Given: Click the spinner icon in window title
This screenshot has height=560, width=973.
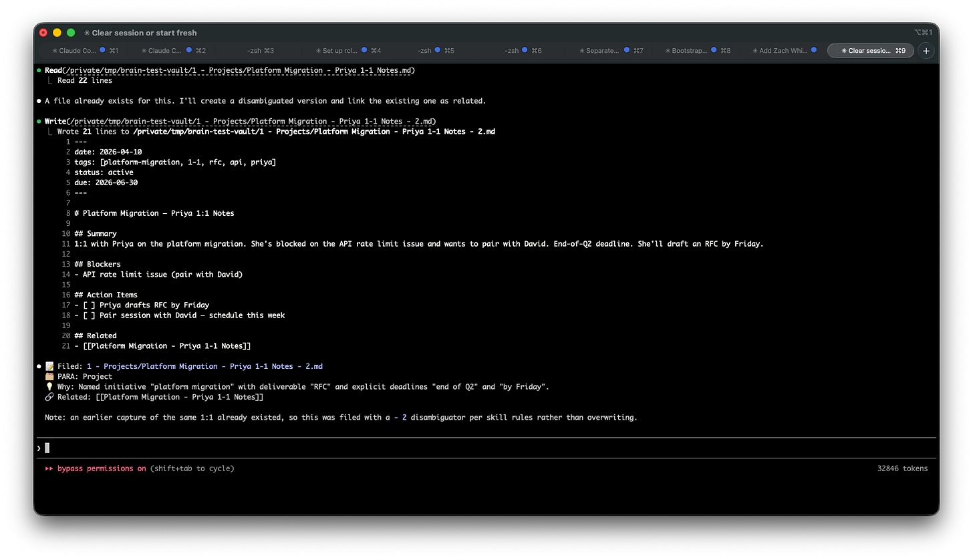Looking at the screenshot, I should point(87,33).
